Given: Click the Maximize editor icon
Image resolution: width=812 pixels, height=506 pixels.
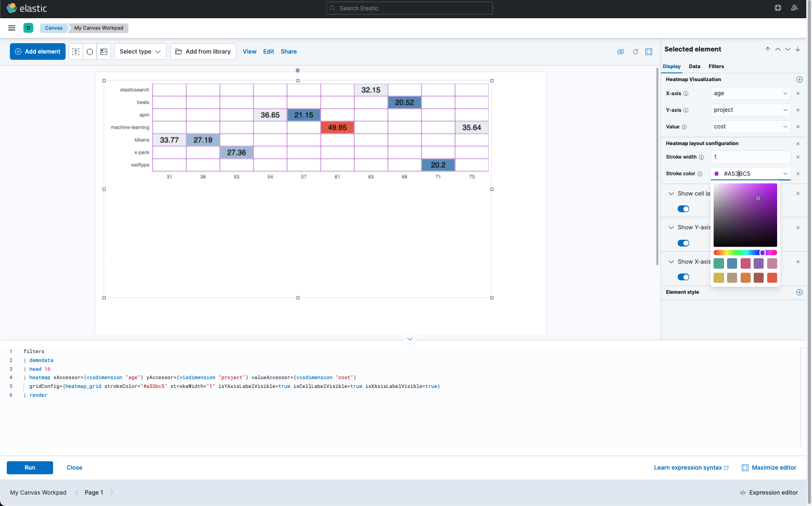Looking at the screenshot, I should pos(745,468).
